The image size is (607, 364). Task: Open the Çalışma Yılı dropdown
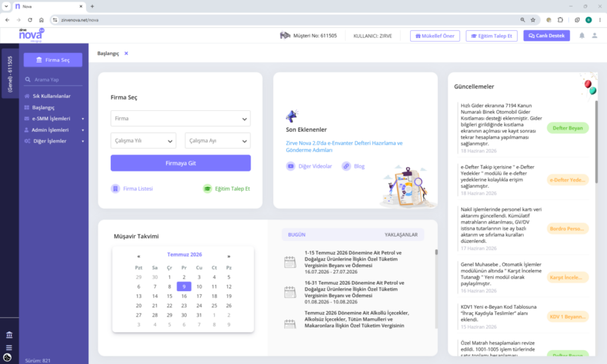[143, 141]
